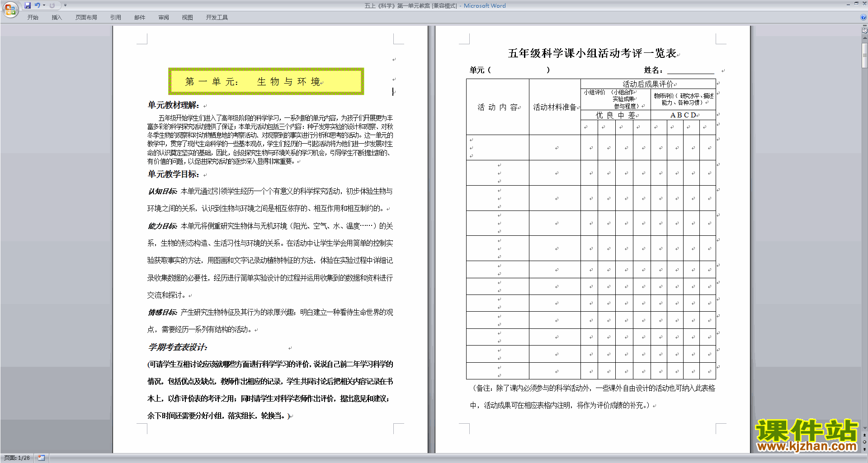Open the 邮件 ribbon tab

140,18
